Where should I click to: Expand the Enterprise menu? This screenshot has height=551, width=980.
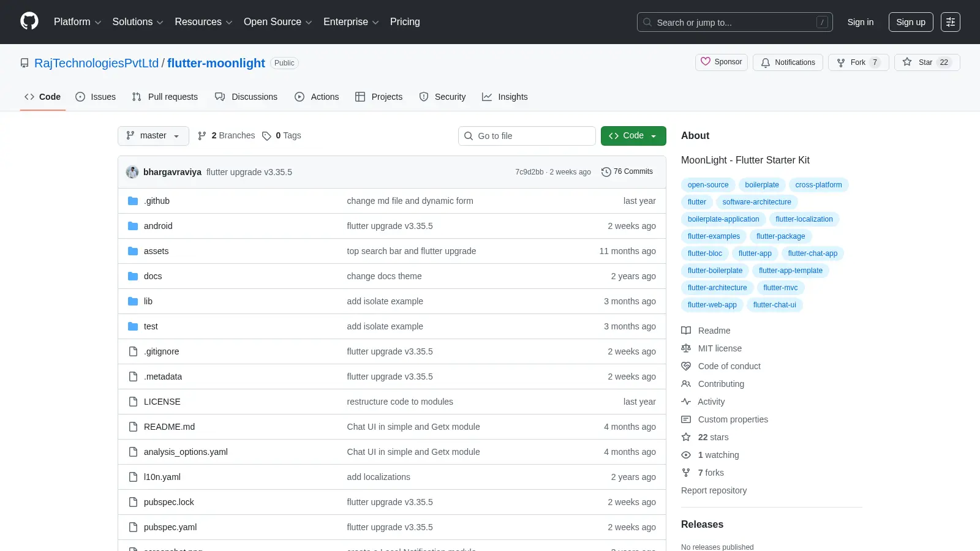coord(351,22)
